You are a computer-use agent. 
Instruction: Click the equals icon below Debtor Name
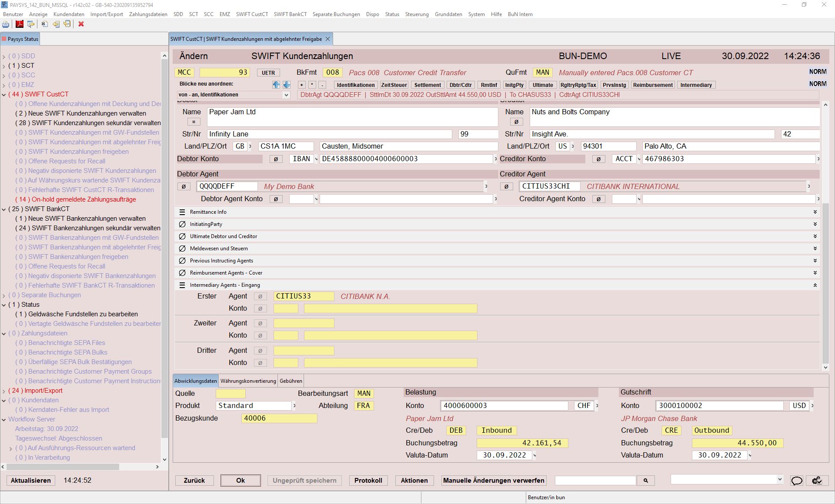point(194,122)
